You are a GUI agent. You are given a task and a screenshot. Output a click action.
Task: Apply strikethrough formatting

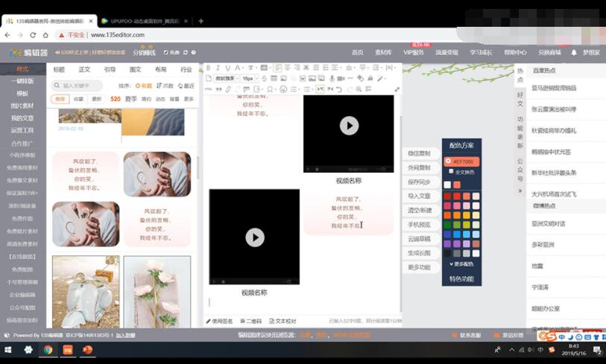[x=264, y=78]
